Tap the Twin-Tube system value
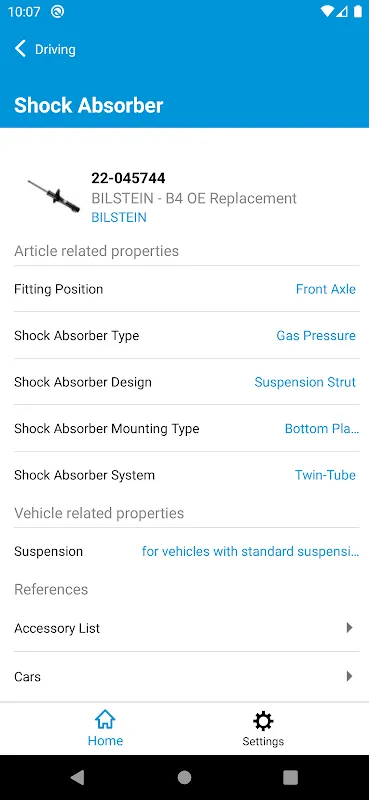Viewport: 369px width, 800px height. coord(325,475)
